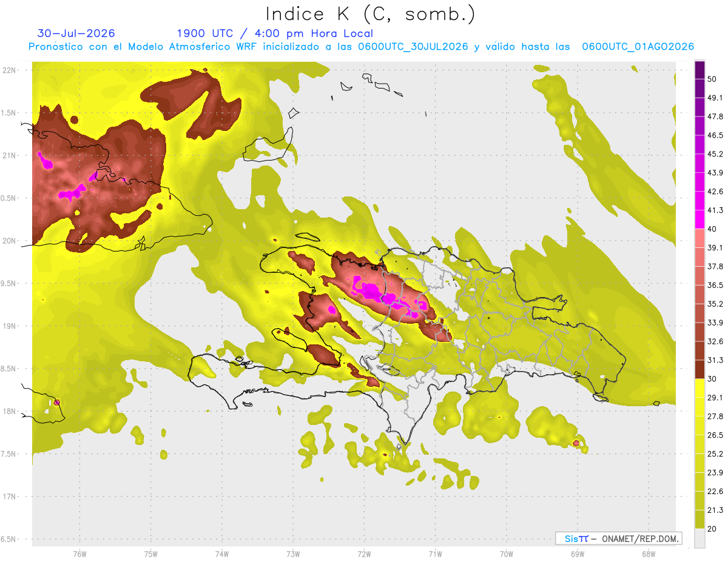The image size is (728, 562).
Task: Click the colorbar value 32.6
Action: pyautogui.click(x=715, y=341)
